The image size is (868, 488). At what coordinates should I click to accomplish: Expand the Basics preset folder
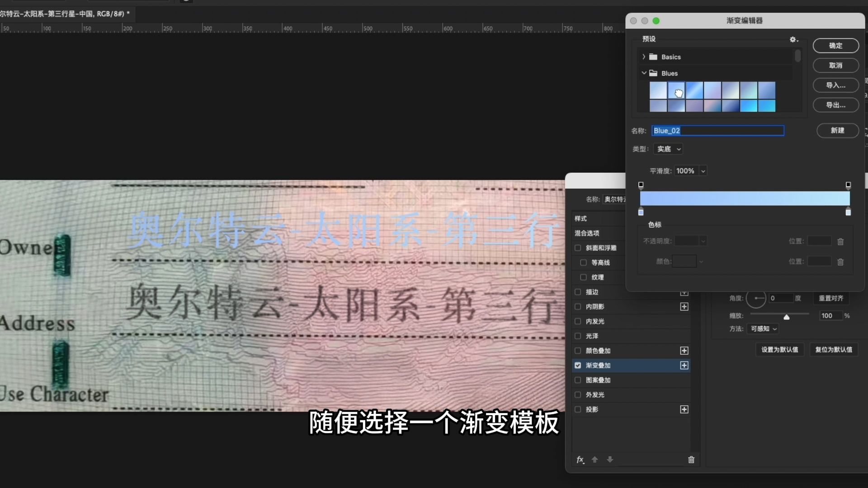pos(644,57)
